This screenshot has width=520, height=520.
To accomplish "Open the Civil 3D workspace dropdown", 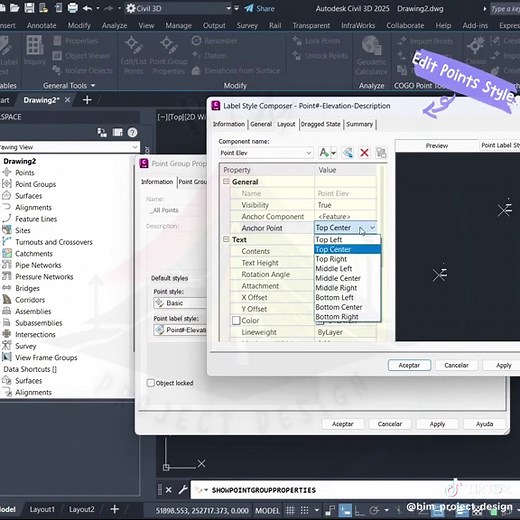I will coord(229,8).
